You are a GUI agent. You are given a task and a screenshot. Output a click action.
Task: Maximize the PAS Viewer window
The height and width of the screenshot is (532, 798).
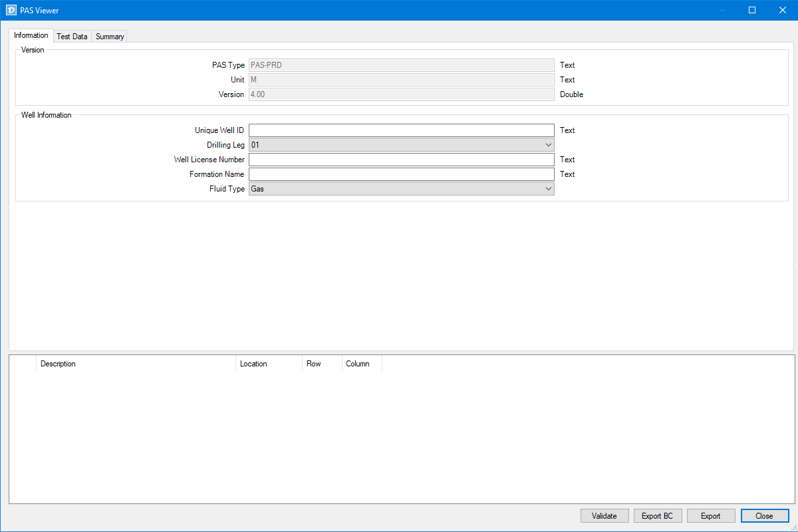(752, 10)
